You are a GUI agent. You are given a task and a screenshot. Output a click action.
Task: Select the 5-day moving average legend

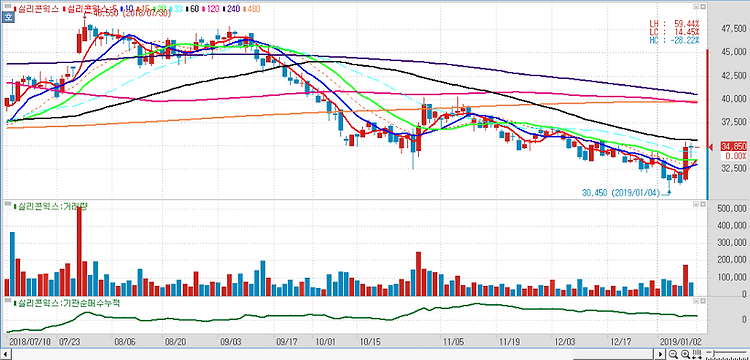[x=91, y=9]
